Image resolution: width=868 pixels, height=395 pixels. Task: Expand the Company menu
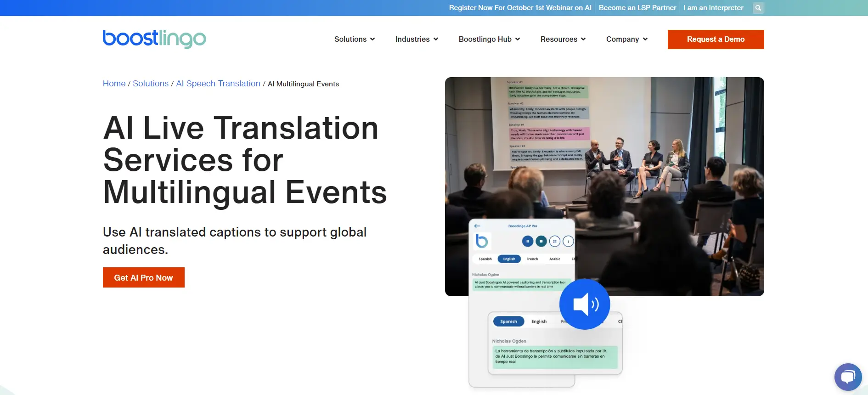coord(627,39)
